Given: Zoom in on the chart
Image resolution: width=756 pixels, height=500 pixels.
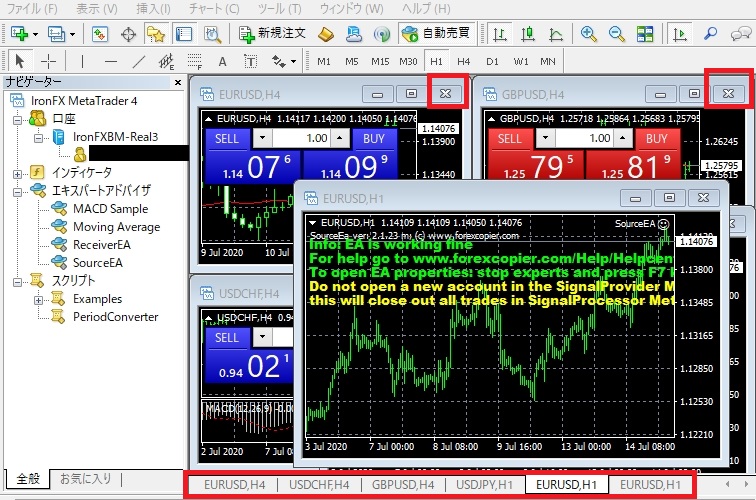Looking at the screenshot, I should coord(588,34).
